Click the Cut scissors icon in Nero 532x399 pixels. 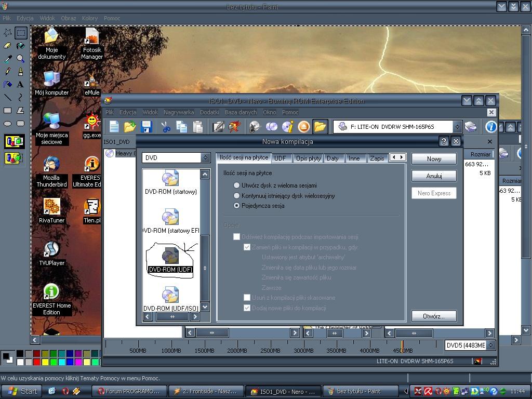165,127
